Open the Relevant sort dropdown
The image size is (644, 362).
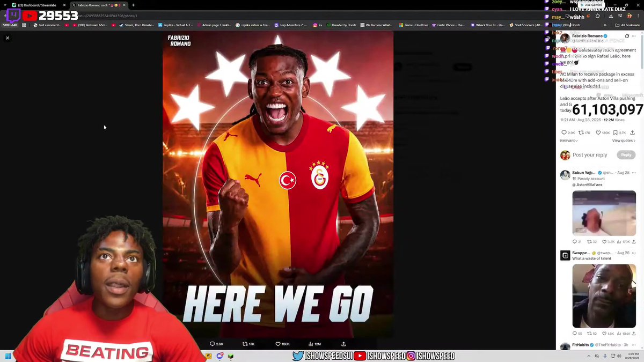[x=569, y=141]
